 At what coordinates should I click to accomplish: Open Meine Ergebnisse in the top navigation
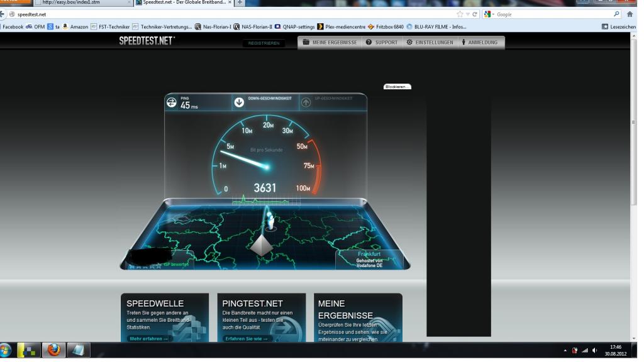(x=330, y=42)
